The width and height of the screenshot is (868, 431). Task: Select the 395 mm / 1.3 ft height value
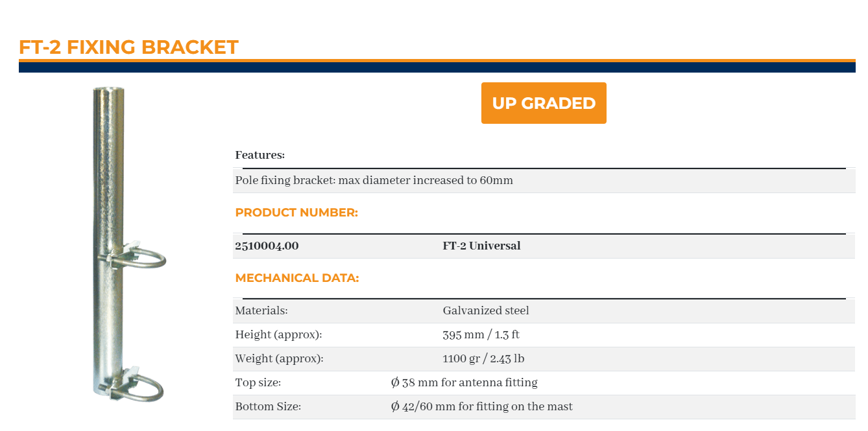[x=481, y=334]
